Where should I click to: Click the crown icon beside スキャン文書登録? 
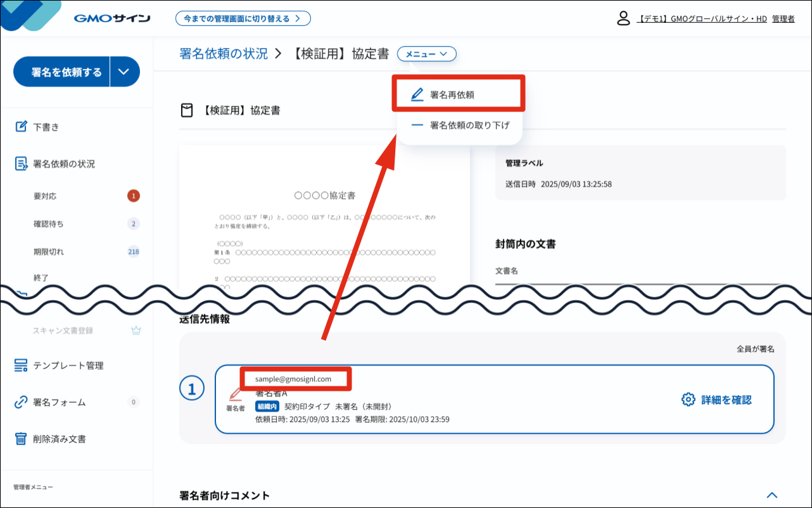(x=136, y=330)
